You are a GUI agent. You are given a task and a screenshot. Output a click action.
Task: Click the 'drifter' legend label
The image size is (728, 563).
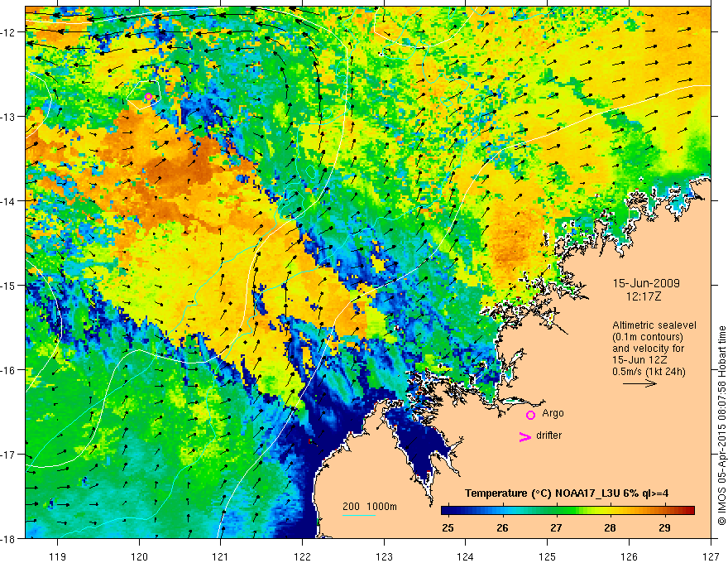(548, 435)
